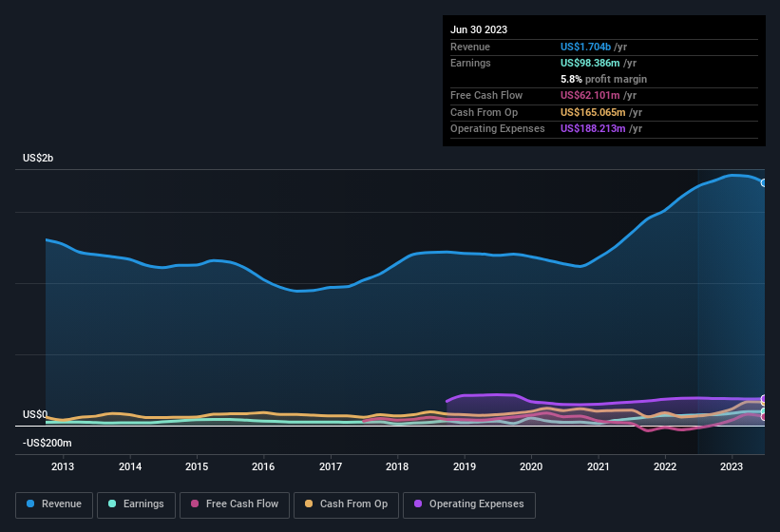The height and width of the screenshot is (532, 780).
Task: Click the 2013 x-axis label
Action: 63,466
